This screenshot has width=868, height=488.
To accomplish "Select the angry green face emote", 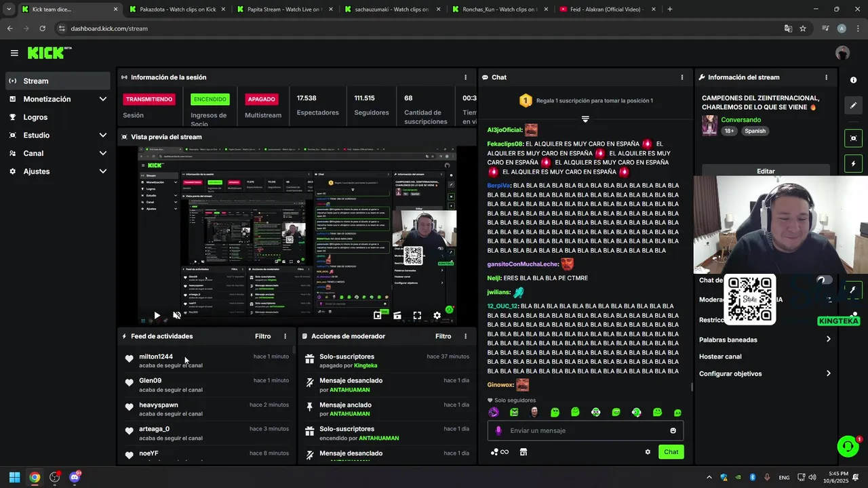I will [514, 412].
